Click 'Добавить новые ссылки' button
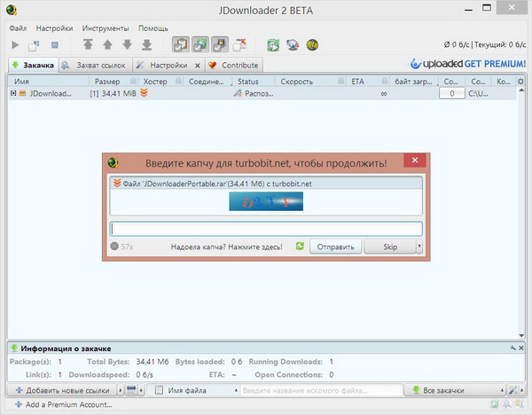Image resolution: width=532 pixels, height=415 pixels. pos(62,390)
